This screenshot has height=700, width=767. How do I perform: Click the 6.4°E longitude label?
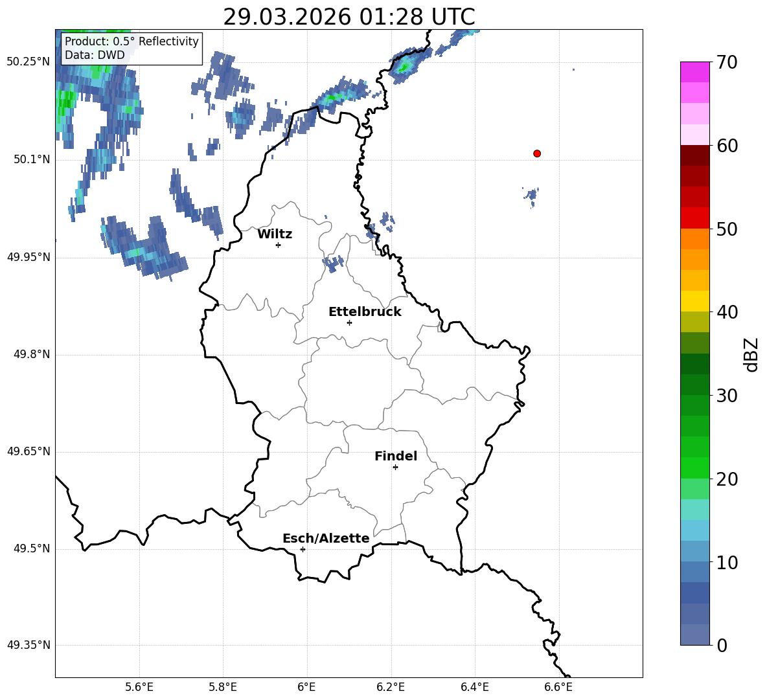click(474, 688)
